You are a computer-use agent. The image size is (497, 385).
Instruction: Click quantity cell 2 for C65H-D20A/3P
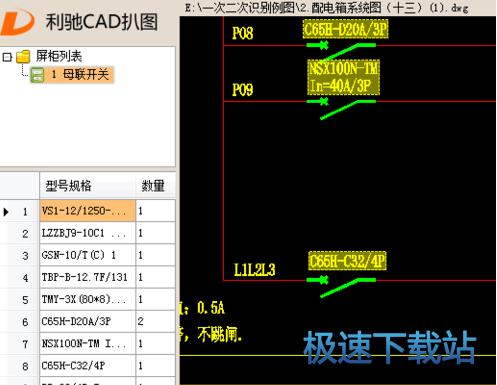point(155,321)
